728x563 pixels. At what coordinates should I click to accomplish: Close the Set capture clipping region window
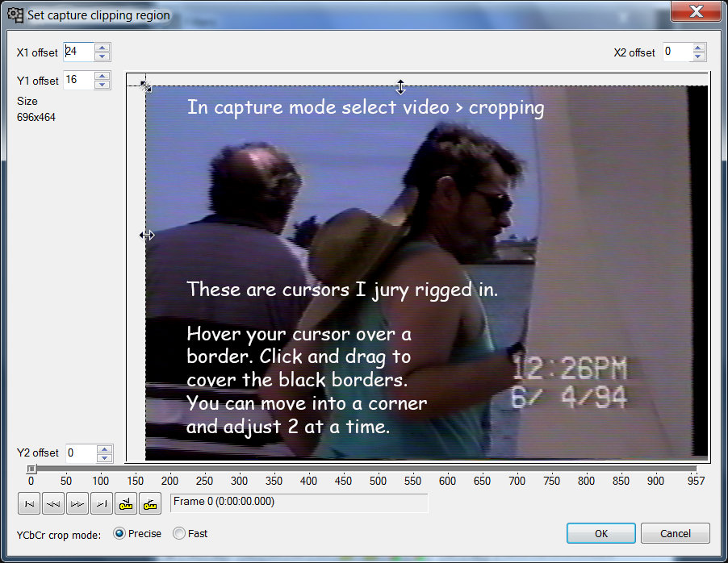click(696, 11)
